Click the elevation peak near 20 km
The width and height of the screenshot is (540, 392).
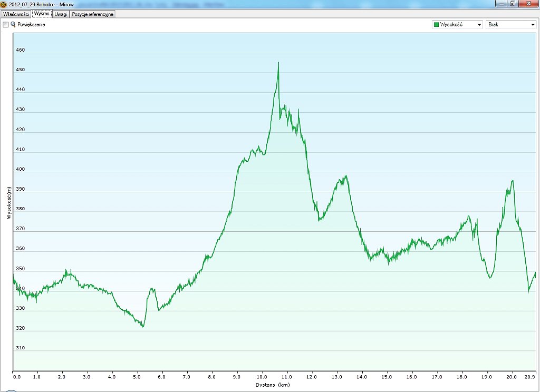512,181
